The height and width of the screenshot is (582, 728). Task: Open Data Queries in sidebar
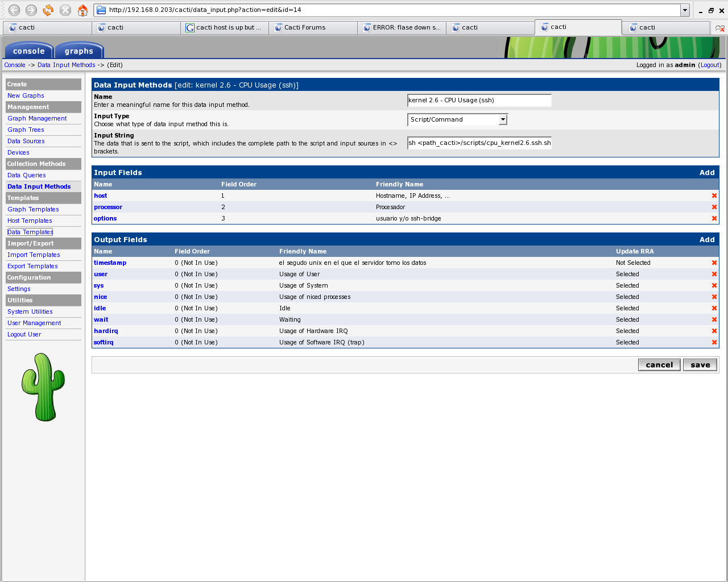[27, 175]
